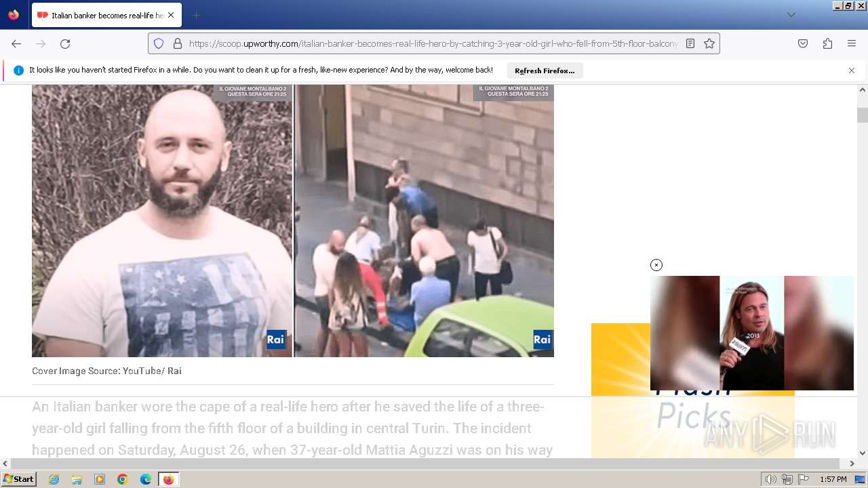Image resolution: width=868 pixels, height=488 pixels.
Task: Click the horizontal scrollbar right arrow
Action: tap(852, 464)
